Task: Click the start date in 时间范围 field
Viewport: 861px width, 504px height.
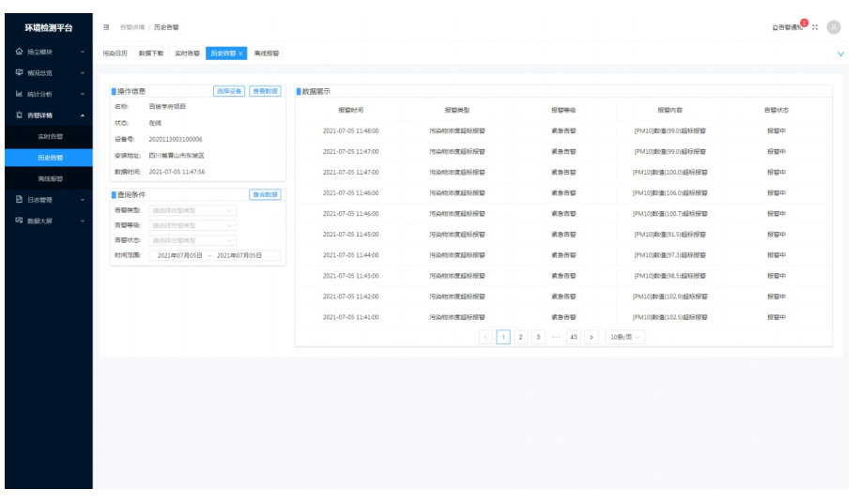Action: [x=179, y=255]
